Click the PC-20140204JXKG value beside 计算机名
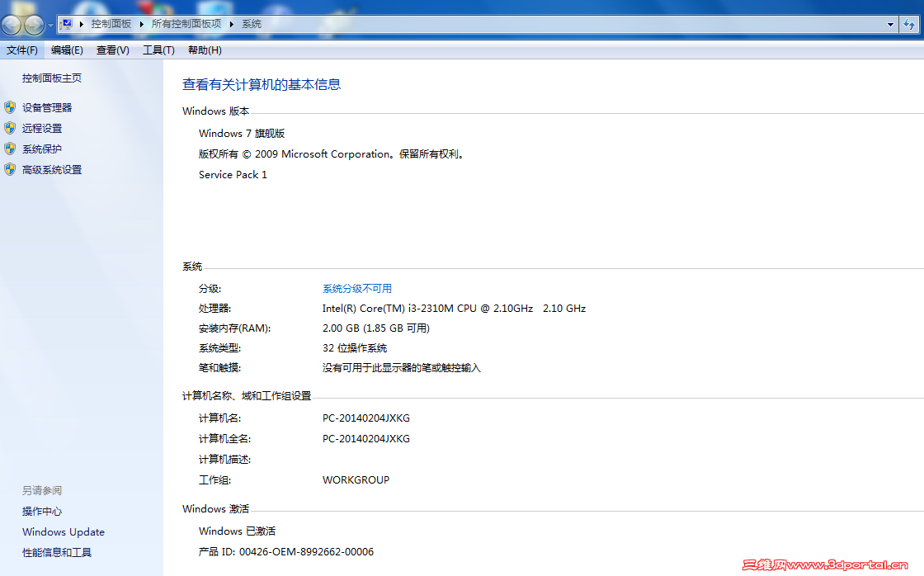 pyautogui.click(x=366, y=418)
